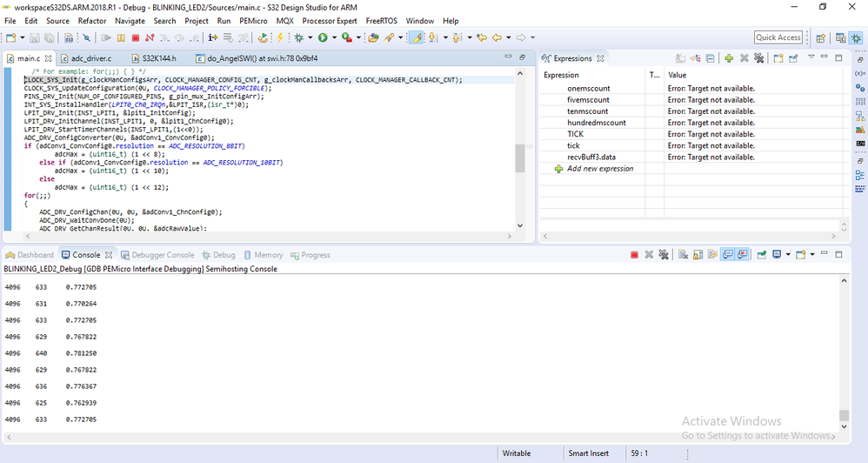The height and width of the screenshot is (463, 868).
Task: Click the Last Edit Location arrow icon
Action: click(x=482, y=37)
